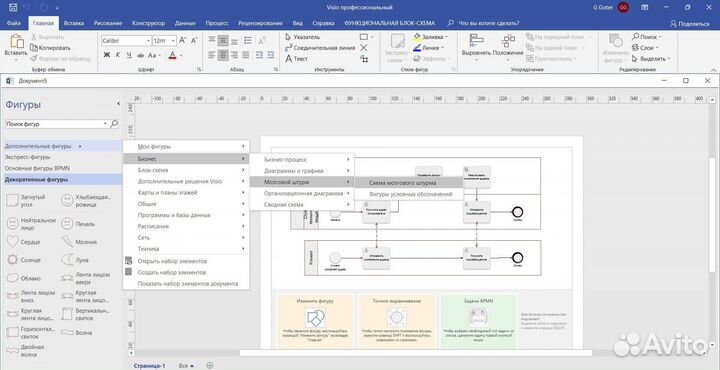Open the Calibri font name dropdown
Viewport: 720px width, 370px height.
tap(148, 40)
